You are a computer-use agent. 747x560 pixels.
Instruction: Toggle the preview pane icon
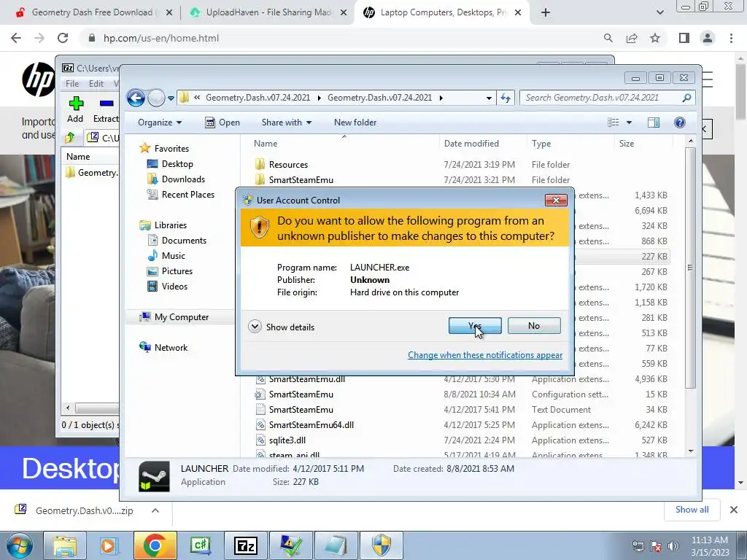pos(654,122)
